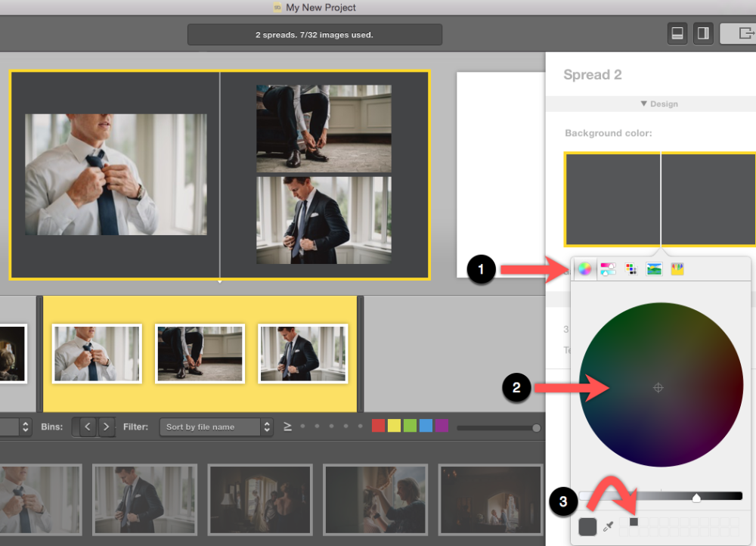Click the greater-or-equal rating filter icon
Screen dimensions: 756x546
point(287,427)
